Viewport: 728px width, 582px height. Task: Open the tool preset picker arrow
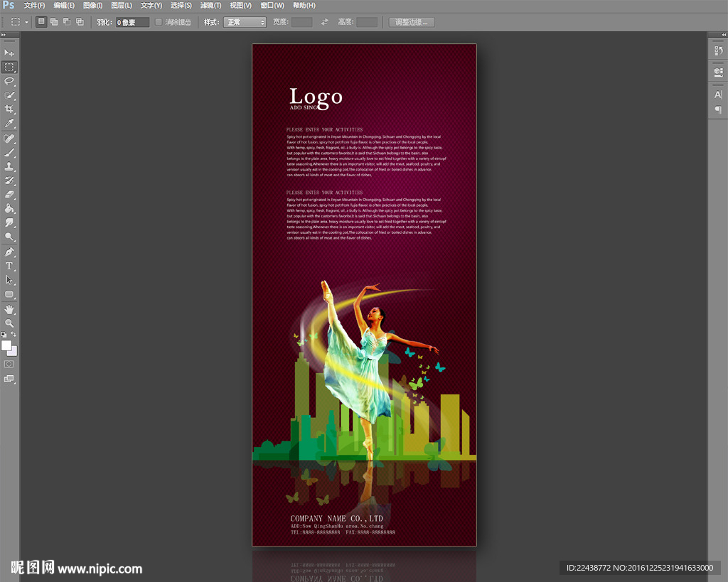click(x=27, y=22)
